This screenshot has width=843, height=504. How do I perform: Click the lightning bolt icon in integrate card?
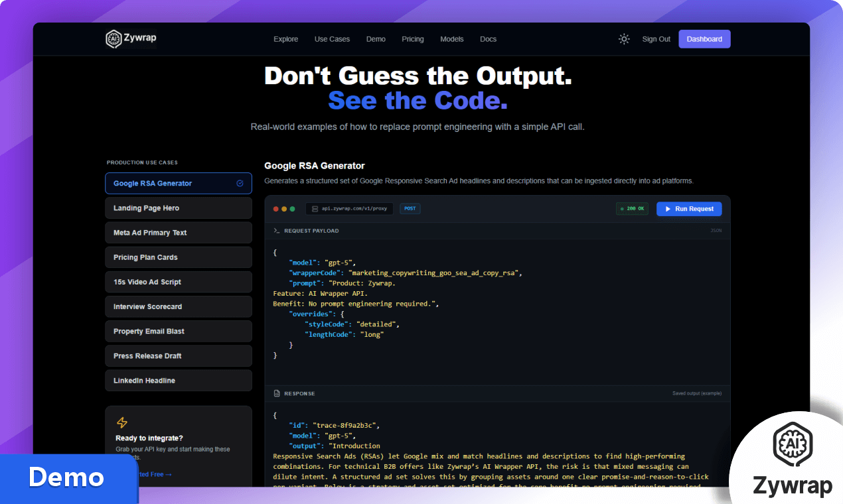pyautogui.click(x=121, y=422)
